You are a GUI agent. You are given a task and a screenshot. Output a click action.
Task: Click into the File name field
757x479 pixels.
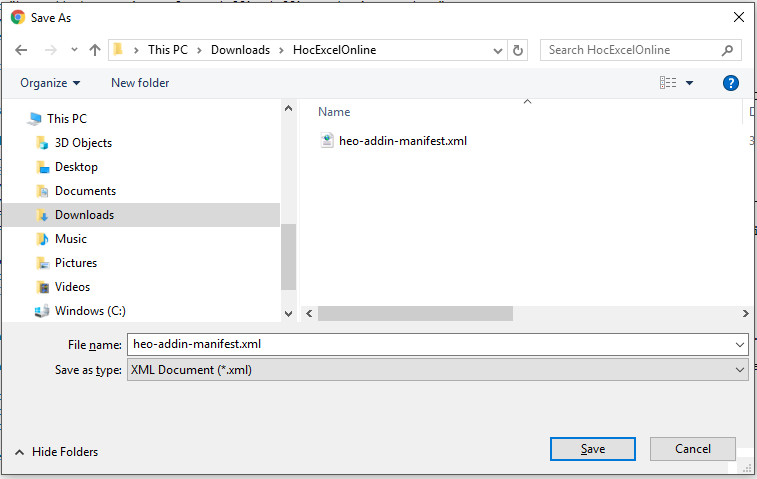[438, 344]
